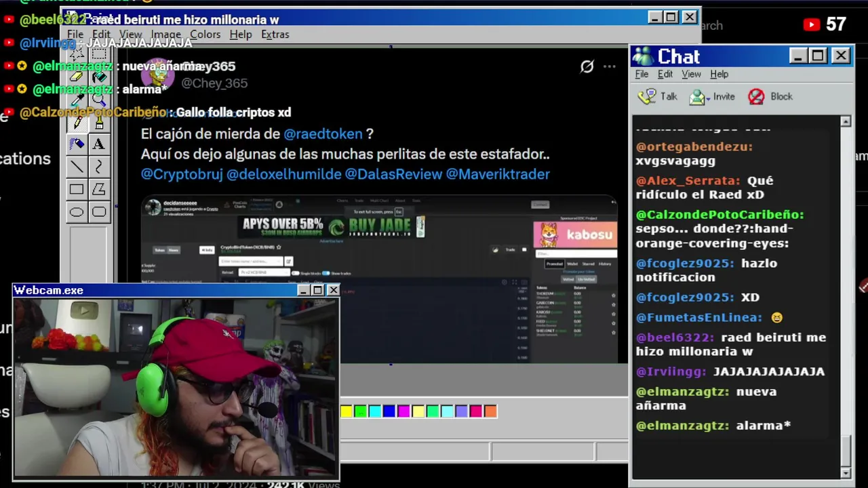The width and height of the screenshot is (868, 488).
Task: Open the Help menu in Paint
Action: tap(240, 35)
